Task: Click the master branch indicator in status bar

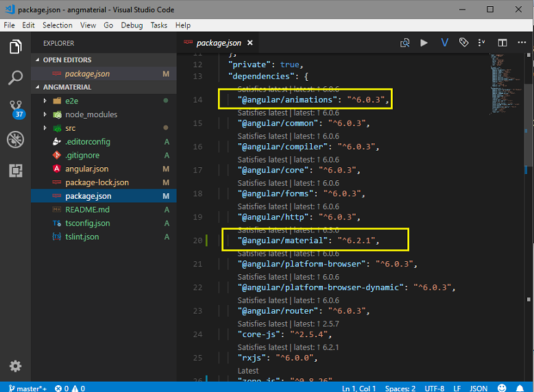Action: point(27,389)
